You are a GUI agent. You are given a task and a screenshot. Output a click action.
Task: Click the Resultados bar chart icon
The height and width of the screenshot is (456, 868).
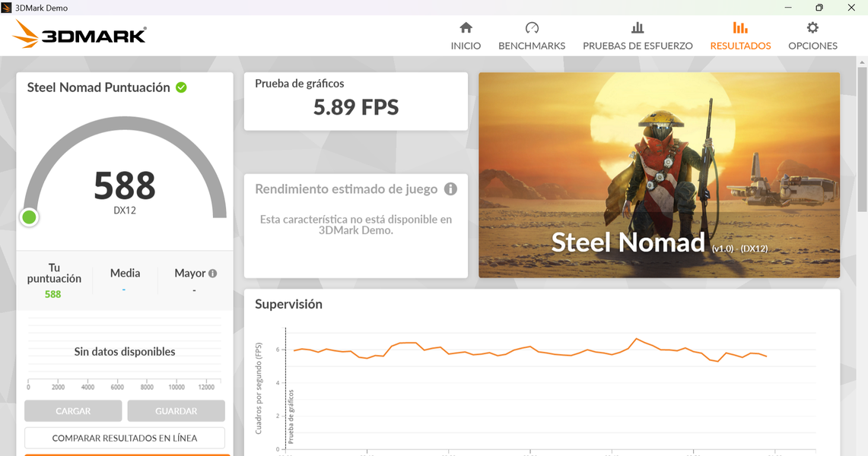[x=740, y=28]
